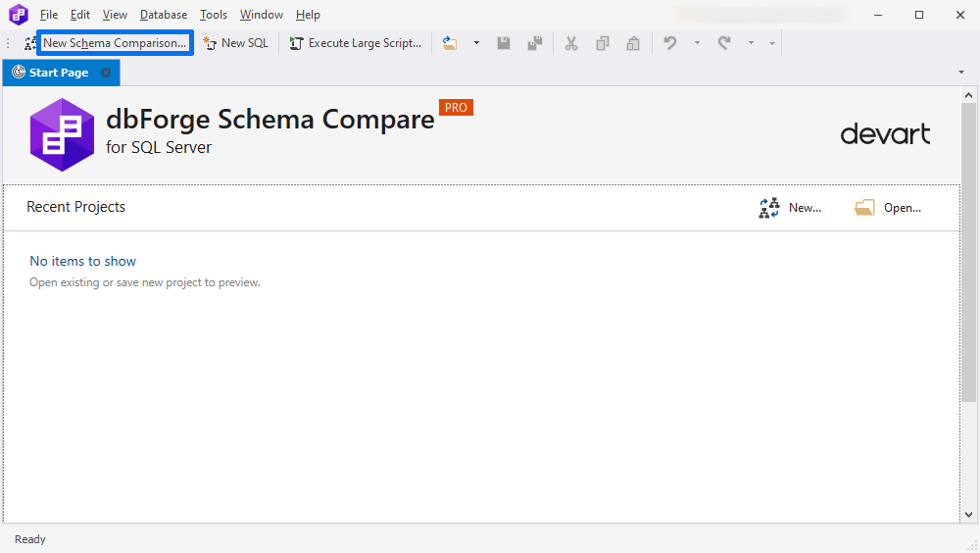
Task: Close the Start Page tab
Action: click(106, 73)
